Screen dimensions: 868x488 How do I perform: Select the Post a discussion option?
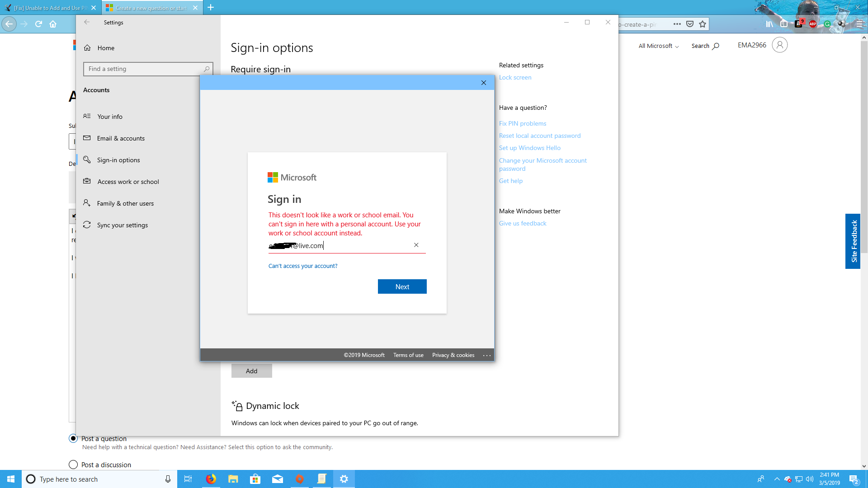pos(73,465)
